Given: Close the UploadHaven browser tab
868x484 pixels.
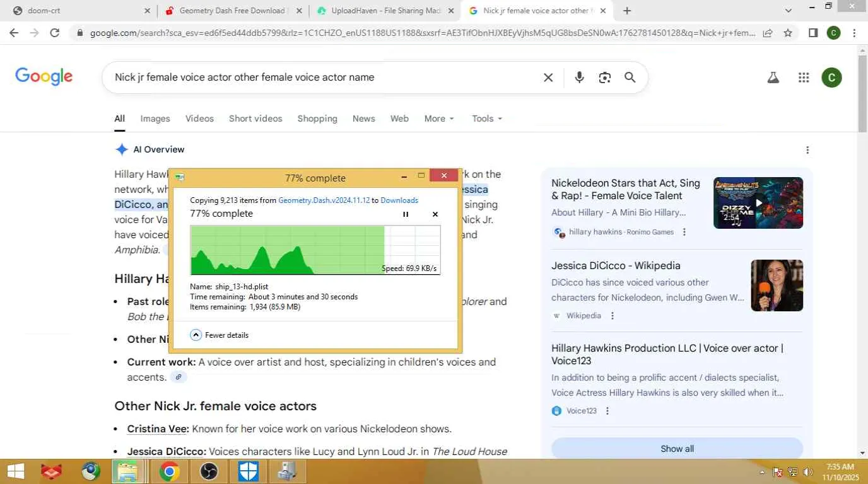Looking at the screenshot, I should click(x=451, y=11).
